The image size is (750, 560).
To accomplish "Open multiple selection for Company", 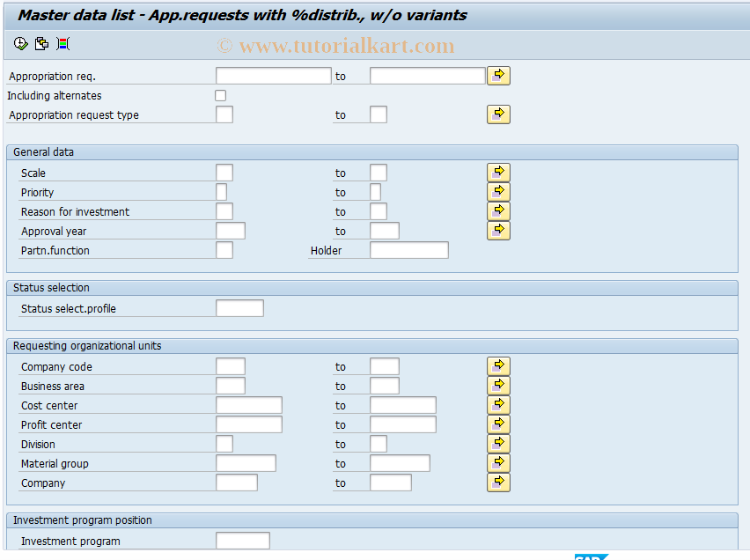I will pyautogui.click(x=498, y=483).
